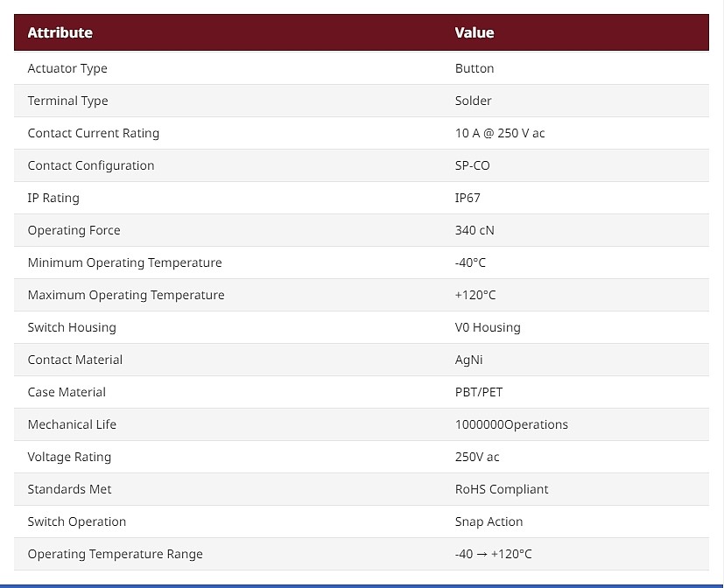
Task: Click the Contact Current Rating label
Action: 94,133
